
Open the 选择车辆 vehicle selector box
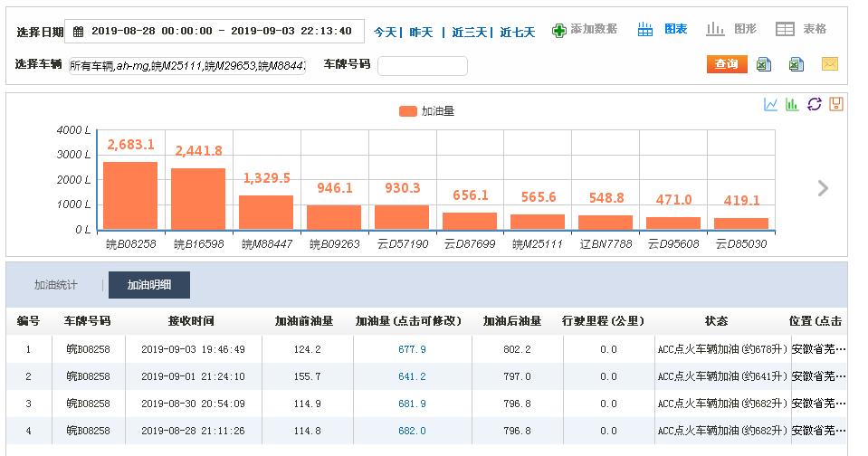pos(187,66)
